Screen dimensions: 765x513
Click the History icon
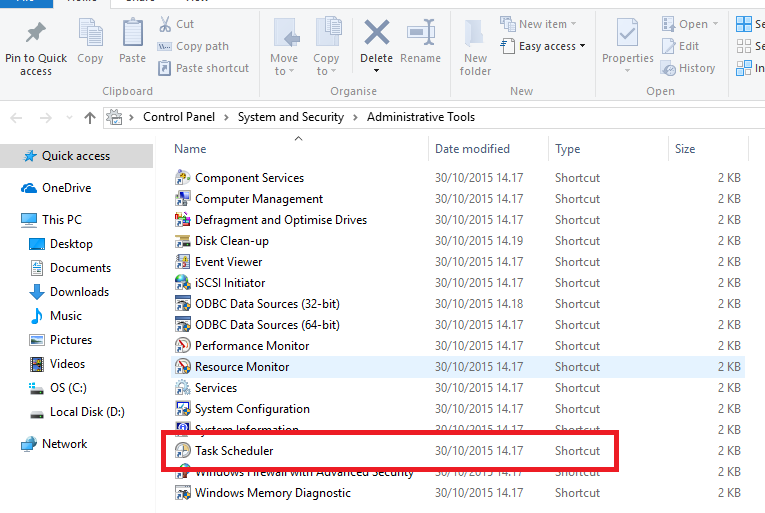point(668,68)
